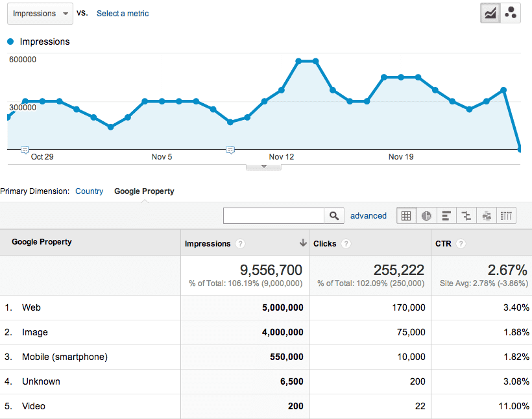
Task: Open help for Impressions column
Action: click(241, 244)
